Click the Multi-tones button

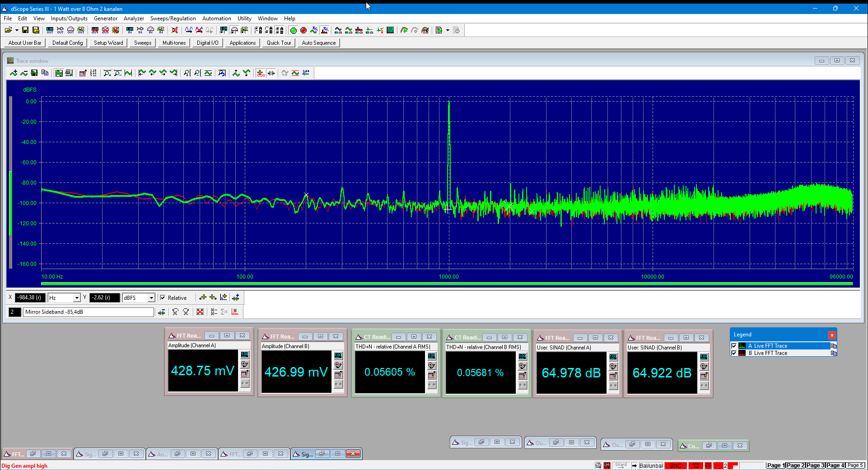click(x=174, y=43)
